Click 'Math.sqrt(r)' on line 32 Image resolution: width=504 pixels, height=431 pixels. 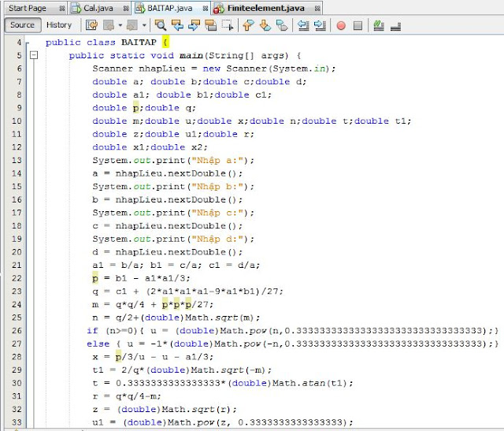pos(196,410)
